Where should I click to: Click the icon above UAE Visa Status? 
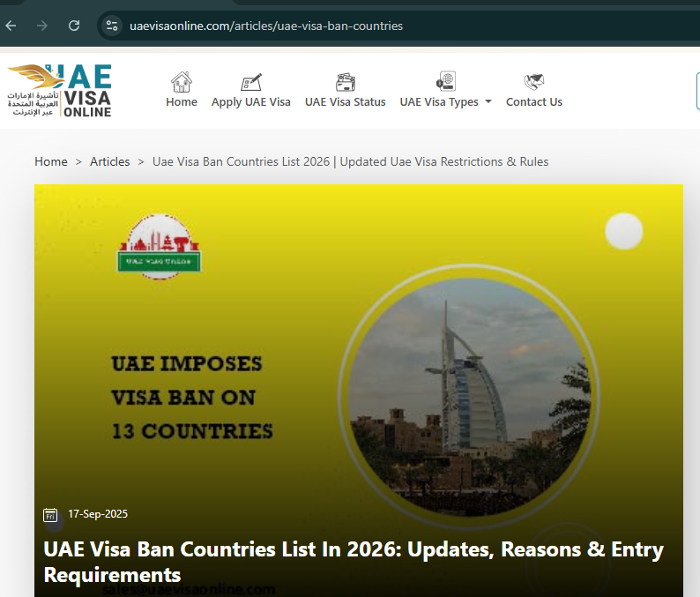coord(345,82)
